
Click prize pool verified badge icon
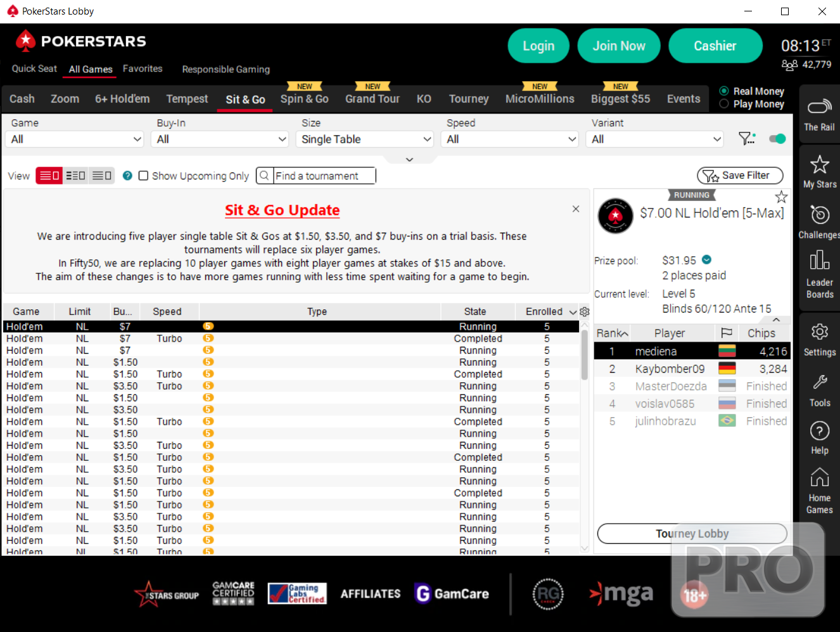click(x=706, y=259)
